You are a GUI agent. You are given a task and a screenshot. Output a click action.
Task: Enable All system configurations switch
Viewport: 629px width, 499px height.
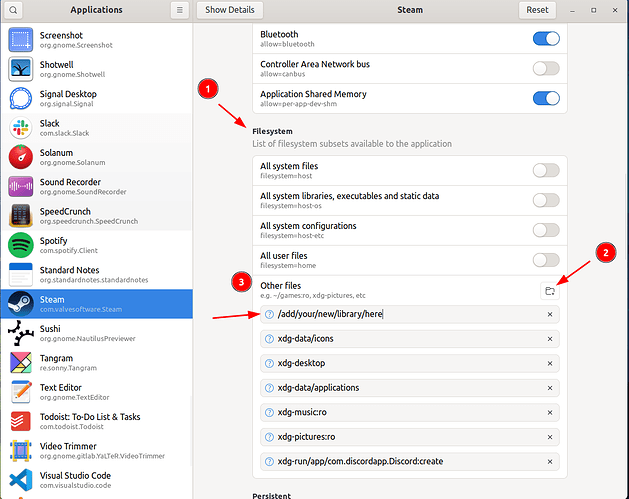[546, 230]
